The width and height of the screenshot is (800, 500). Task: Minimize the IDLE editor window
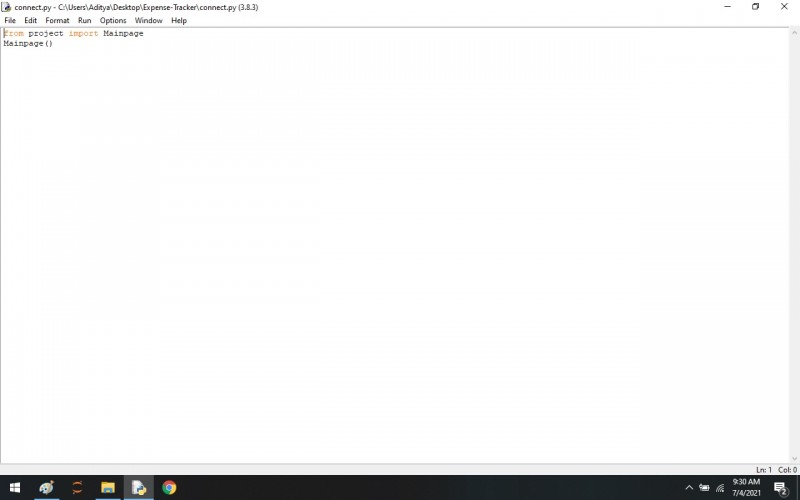click(728, 7)
